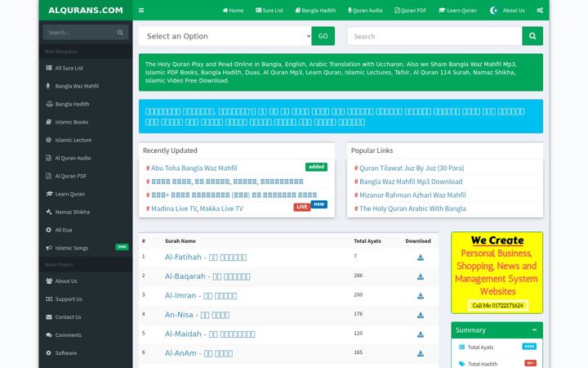Click the Total Hadith summary entry
The width and height of the screenshot is (588, 368).
click(x=497, y=363)
